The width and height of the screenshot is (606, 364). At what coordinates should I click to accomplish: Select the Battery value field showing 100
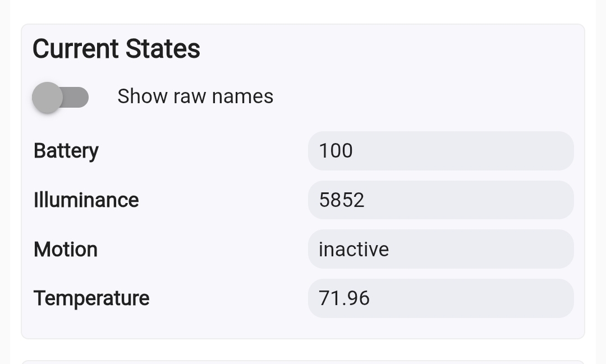(440, 151)
